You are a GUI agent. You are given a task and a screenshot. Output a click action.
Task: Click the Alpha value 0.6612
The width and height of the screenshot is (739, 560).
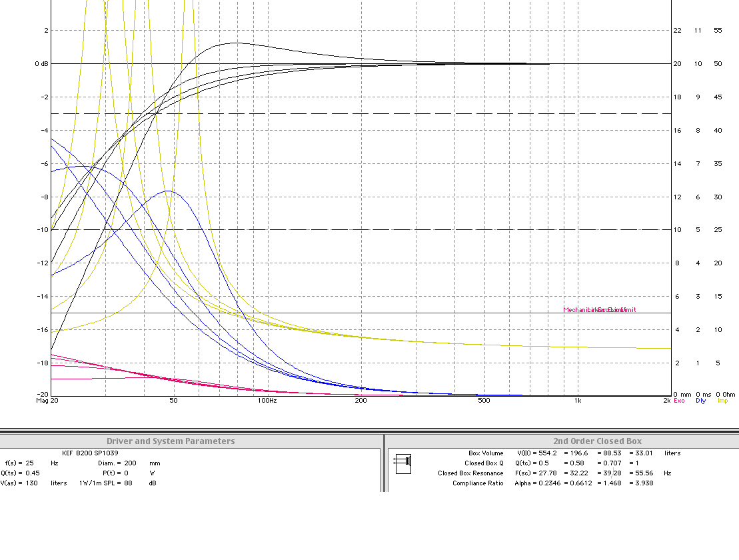pos(581,483)
